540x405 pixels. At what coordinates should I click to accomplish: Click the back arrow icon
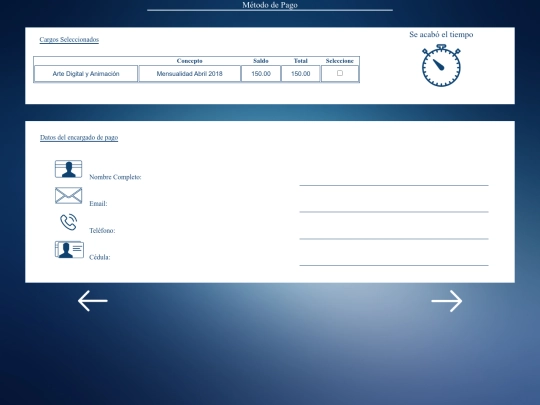point(93,301)
